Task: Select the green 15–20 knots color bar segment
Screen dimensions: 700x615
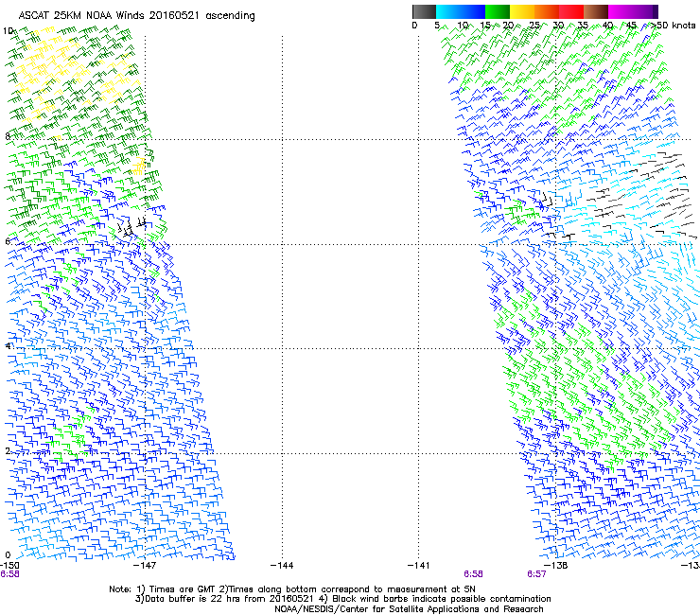Action: pos(498,11)
